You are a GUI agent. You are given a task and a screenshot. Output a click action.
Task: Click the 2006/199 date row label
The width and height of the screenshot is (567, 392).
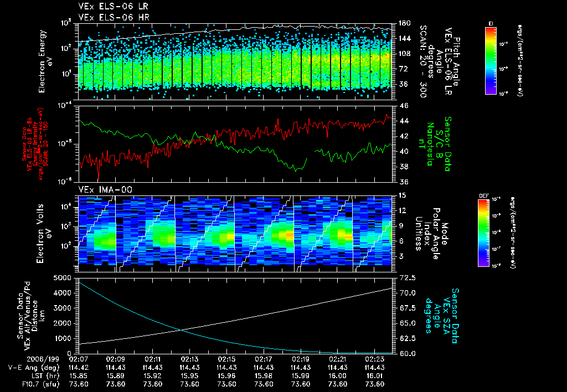click(43, 359)
